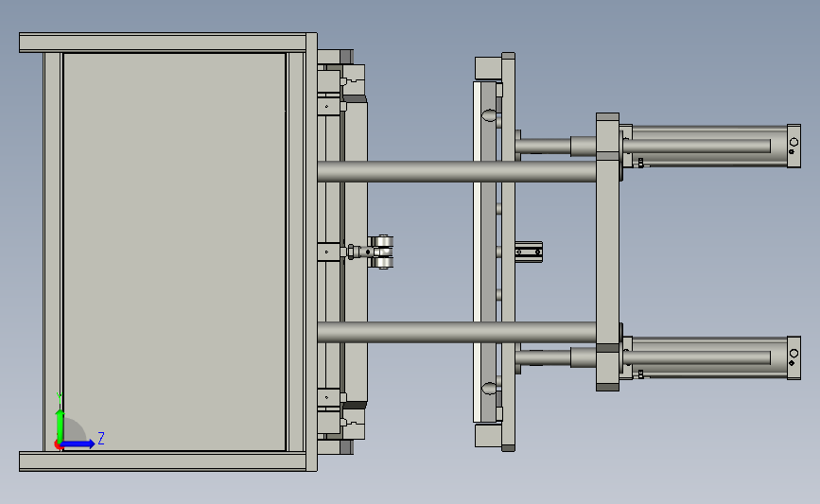Select the small center bracket on moving plate
Viewport: 820px width, 504px height.
(528, 252)
